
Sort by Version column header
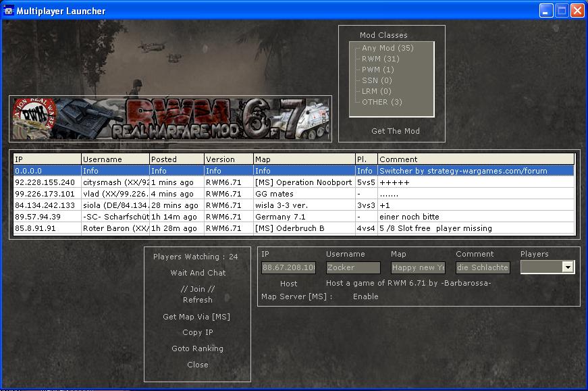pos(229,159)
